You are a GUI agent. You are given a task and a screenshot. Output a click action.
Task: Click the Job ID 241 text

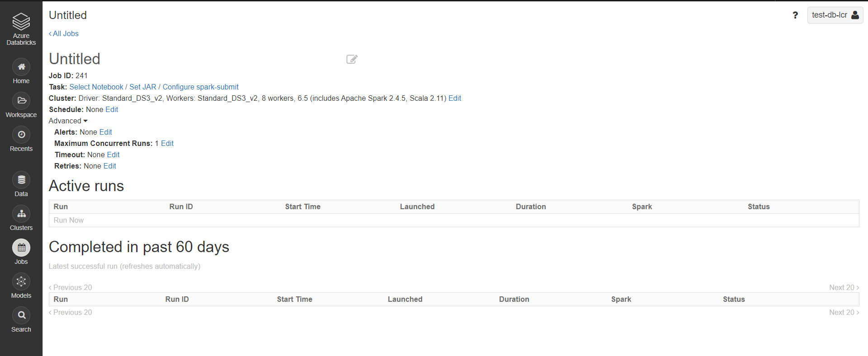tap(68, 75)
